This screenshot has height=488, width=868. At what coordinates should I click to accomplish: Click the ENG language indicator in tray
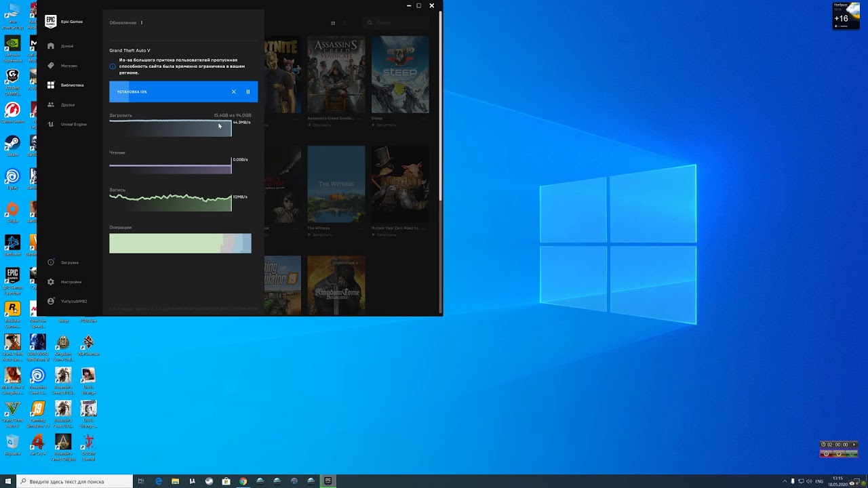coord(819,481)
